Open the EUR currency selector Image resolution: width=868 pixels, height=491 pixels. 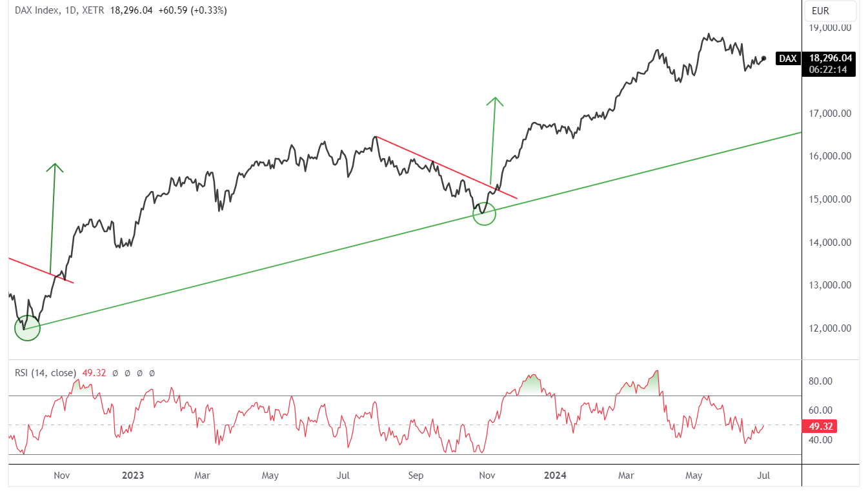coord(829,11)
